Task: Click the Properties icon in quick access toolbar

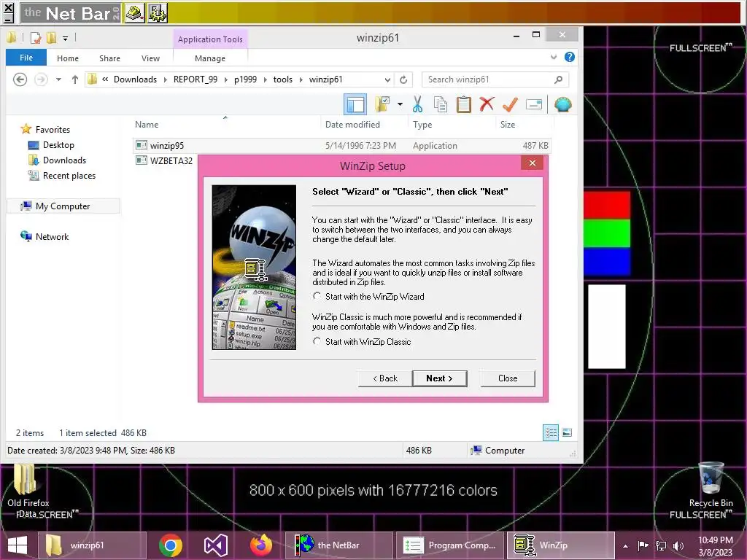Action: (x=36, y=38)
